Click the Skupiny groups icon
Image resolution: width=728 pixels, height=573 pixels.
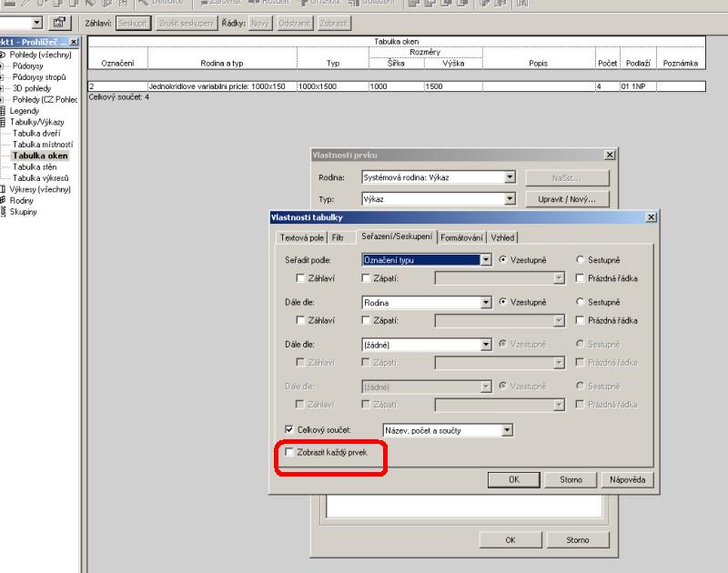point(4,212)
